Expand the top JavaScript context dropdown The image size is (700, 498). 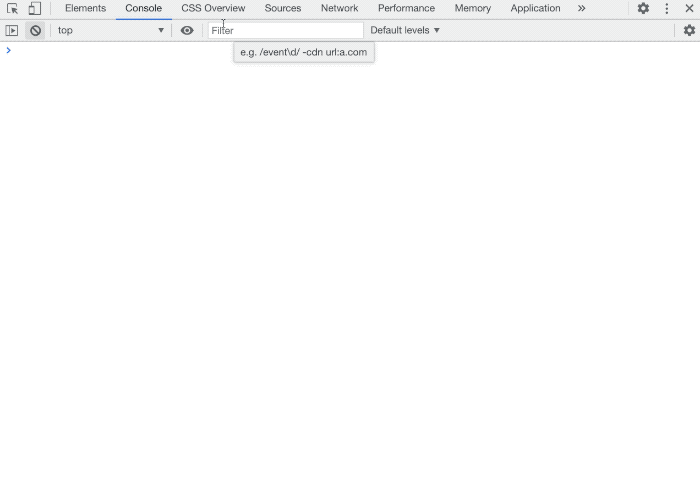(111, 30)
